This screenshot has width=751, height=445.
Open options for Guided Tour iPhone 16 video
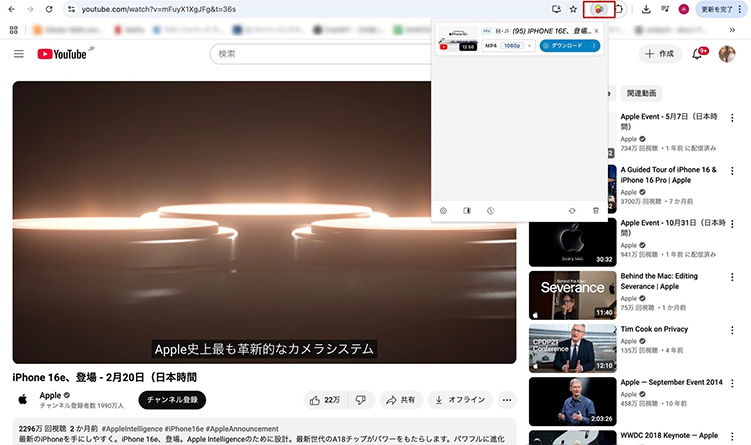(732, 171)
